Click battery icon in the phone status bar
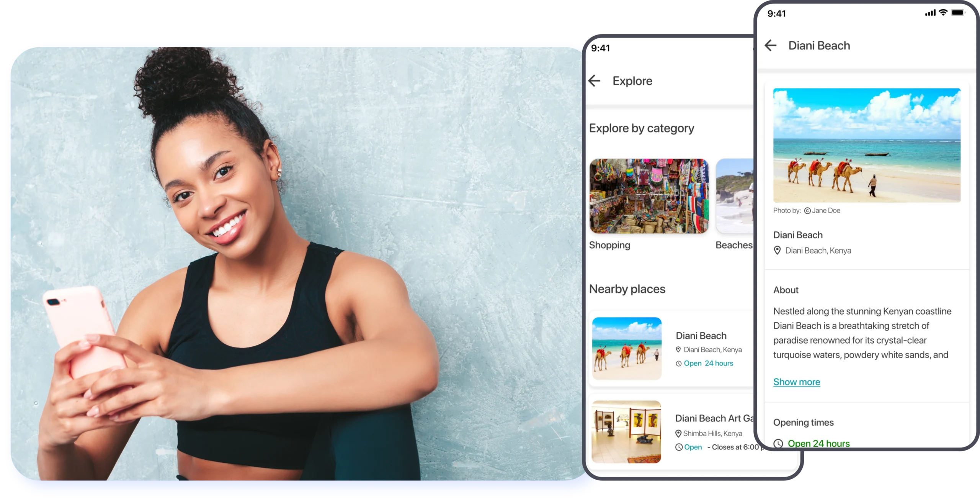 pyautogui.click(x=958, y=13)
